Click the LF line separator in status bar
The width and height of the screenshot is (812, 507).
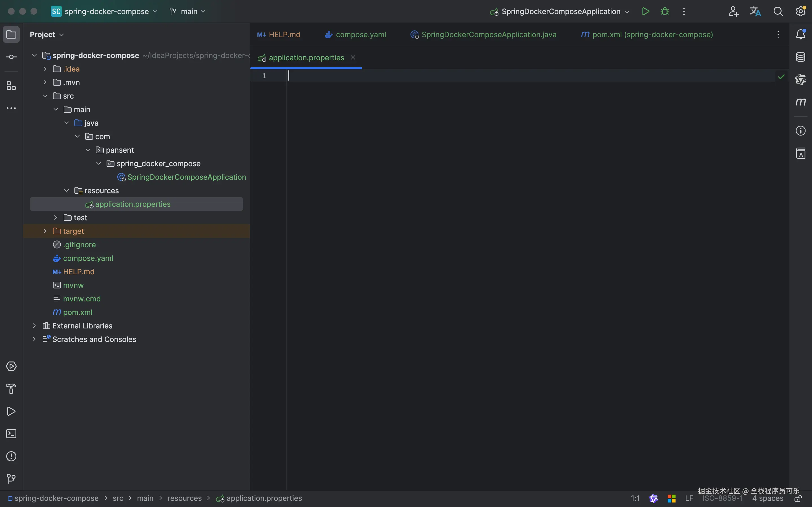(x=689, y=498)
